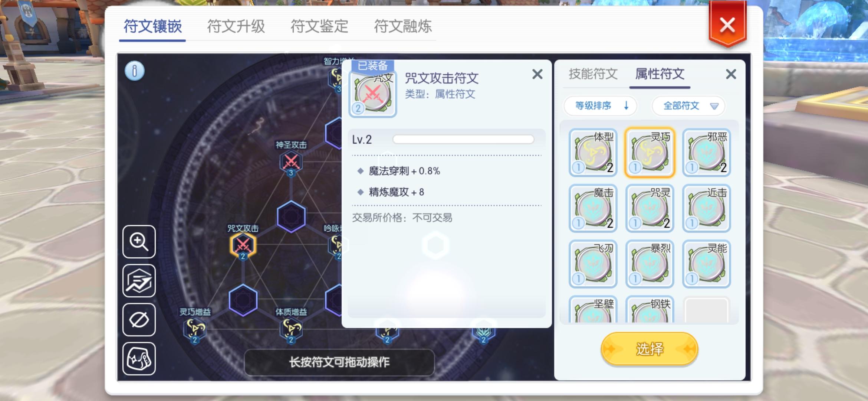Switch to 符文鉴定 tab

pyautogui.click(x=319, y=26)
